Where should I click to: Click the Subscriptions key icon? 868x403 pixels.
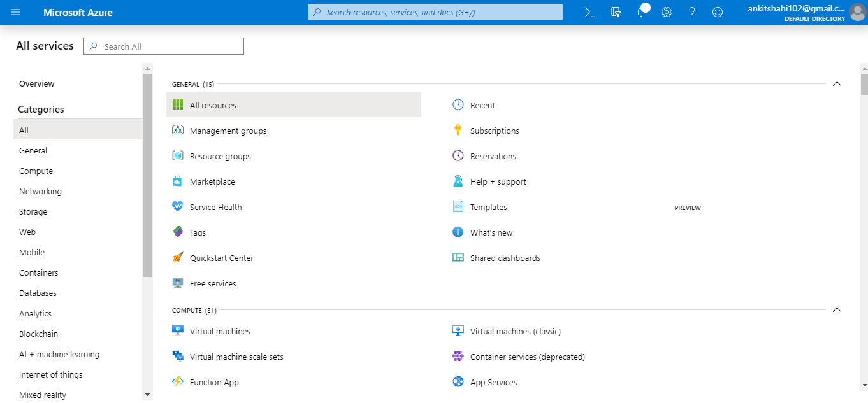(x=458, y=131)
